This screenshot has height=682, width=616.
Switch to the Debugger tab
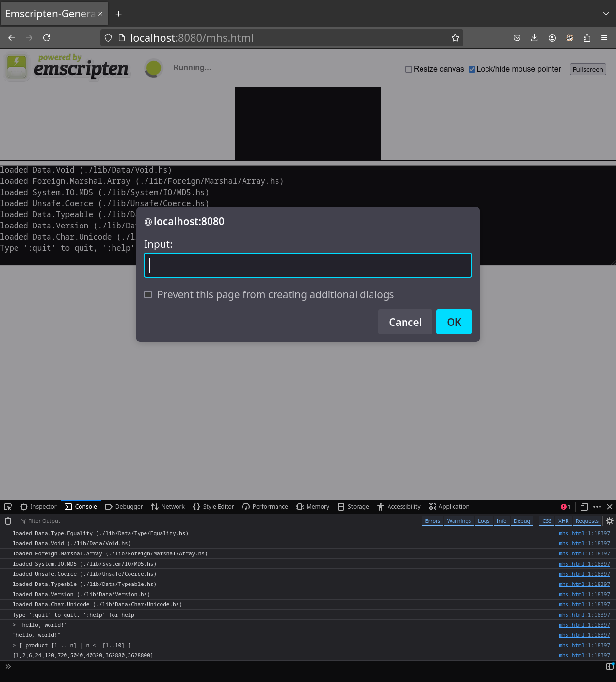(x=124, y=507)
